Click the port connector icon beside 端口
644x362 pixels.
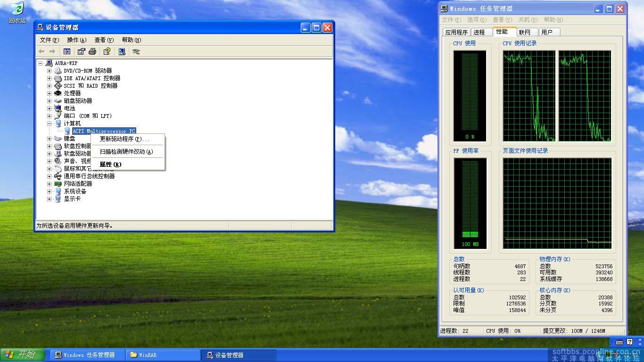58,116
